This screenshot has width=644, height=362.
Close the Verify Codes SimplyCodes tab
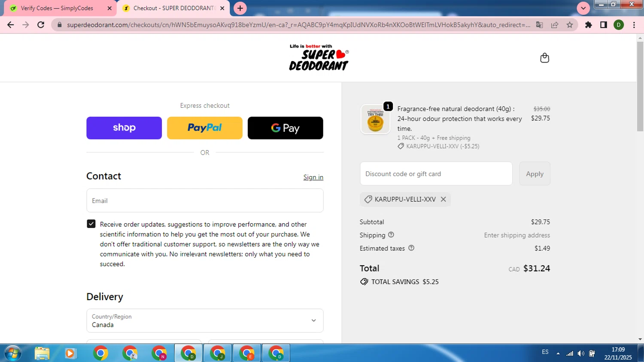109,8
